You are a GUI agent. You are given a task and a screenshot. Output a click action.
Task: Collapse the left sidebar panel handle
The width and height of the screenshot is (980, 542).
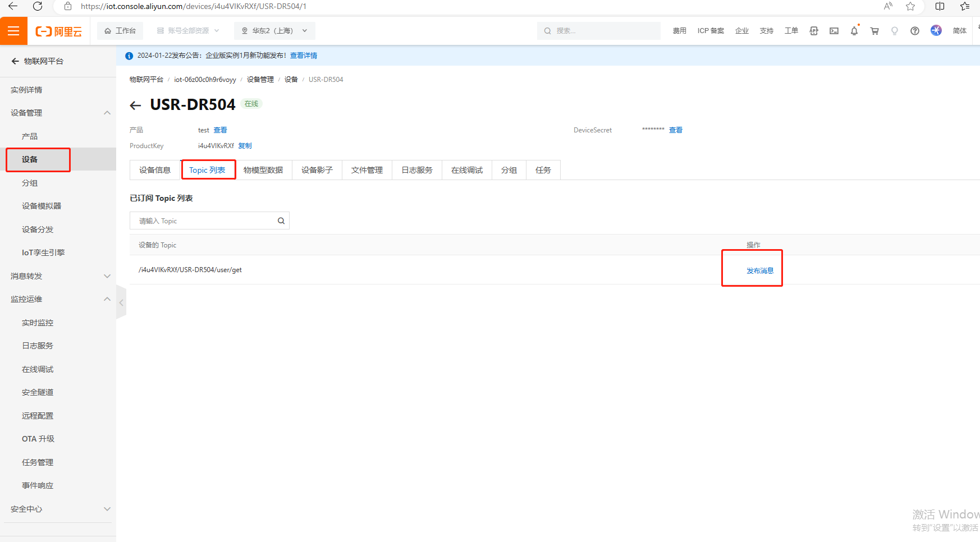[x=121, y=302]
